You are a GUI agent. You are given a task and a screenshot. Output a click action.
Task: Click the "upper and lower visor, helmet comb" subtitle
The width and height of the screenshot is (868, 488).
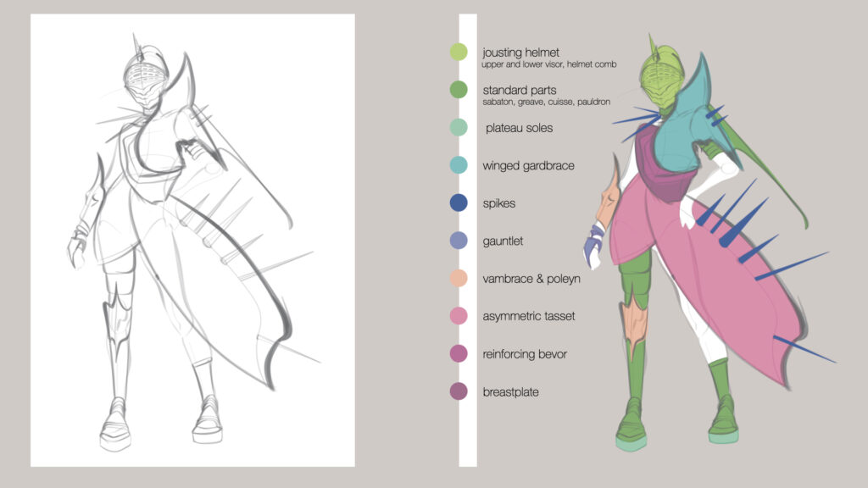[x=548, y=64]
